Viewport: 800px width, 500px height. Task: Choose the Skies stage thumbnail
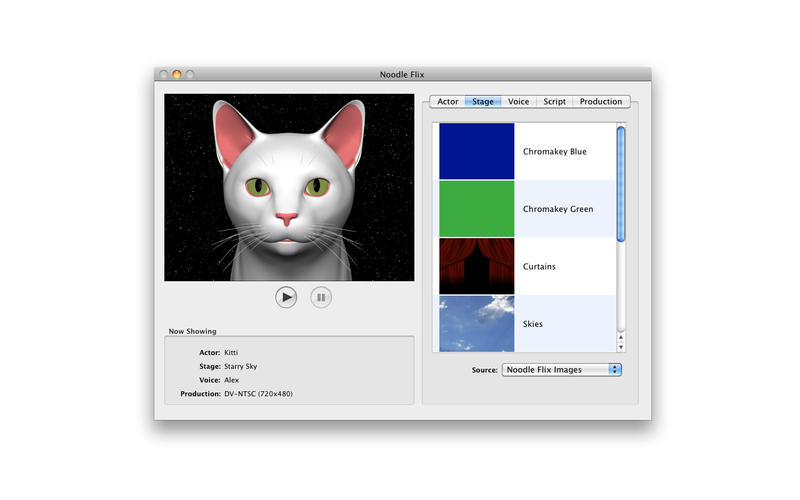[x=477, y=324]
